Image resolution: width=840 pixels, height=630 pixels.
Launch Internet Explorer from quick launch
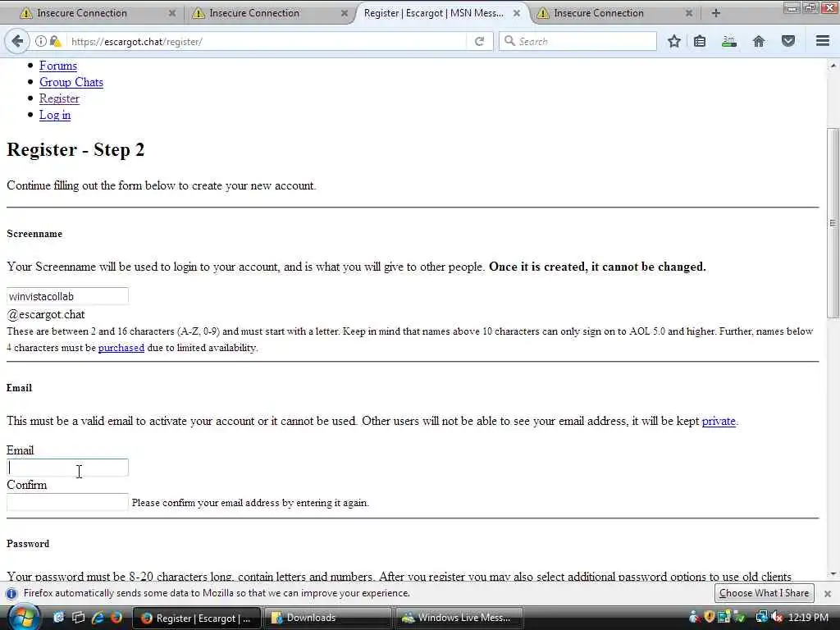(98, 618)
